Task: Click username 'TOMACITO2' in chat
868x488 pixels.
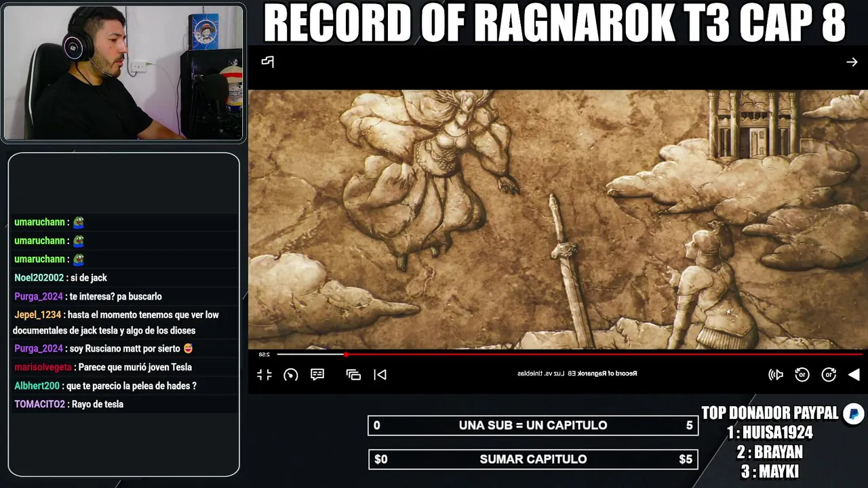Action: [x=39, y=405]
